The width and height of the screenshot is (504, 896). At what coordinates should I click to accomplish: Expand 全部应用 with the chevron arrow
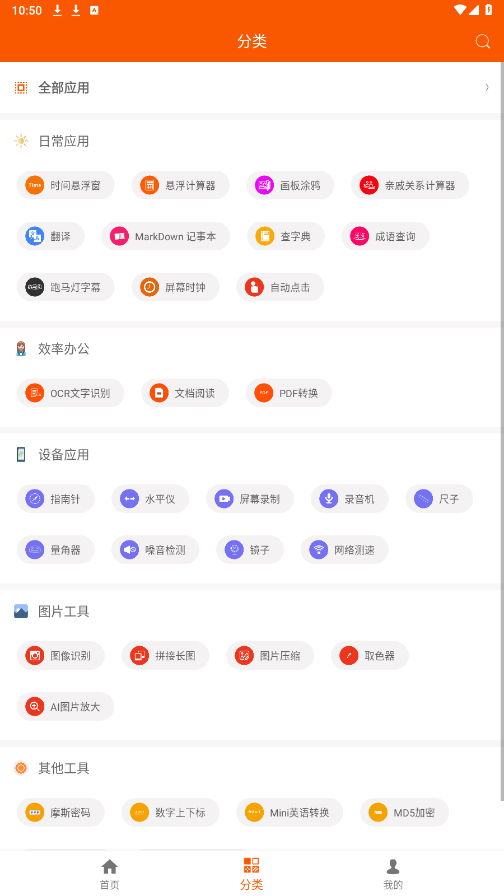pos(487,87)
